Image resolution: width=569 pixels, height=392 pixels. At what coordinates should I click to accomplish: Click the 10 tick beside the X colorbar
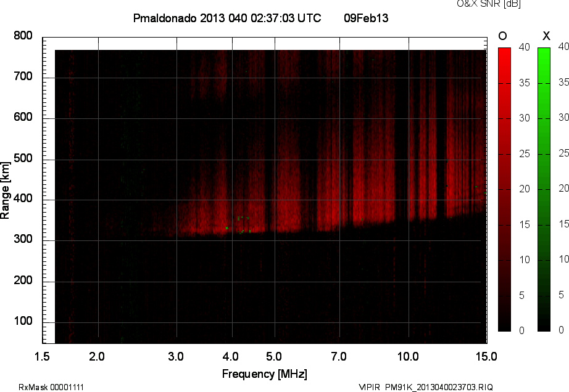pos(563,259)
